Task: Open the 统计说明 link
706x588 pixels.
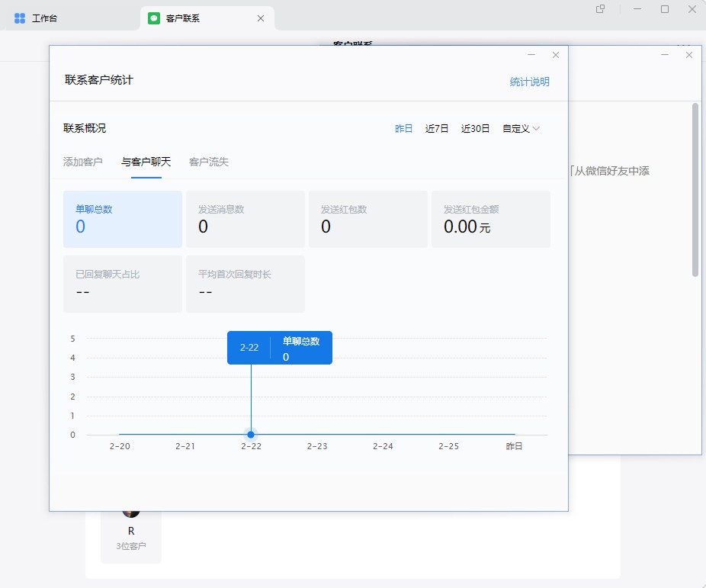Action: [529, 82]
